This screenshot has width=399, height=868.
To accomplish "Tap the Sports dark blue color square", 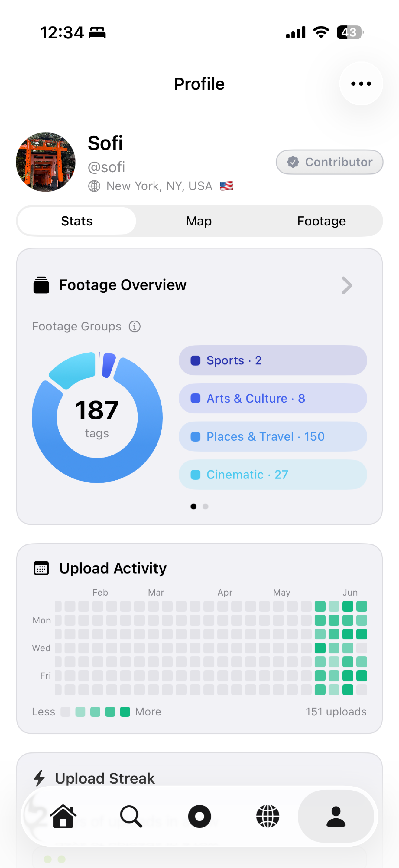I will click(x=196, y=360).
